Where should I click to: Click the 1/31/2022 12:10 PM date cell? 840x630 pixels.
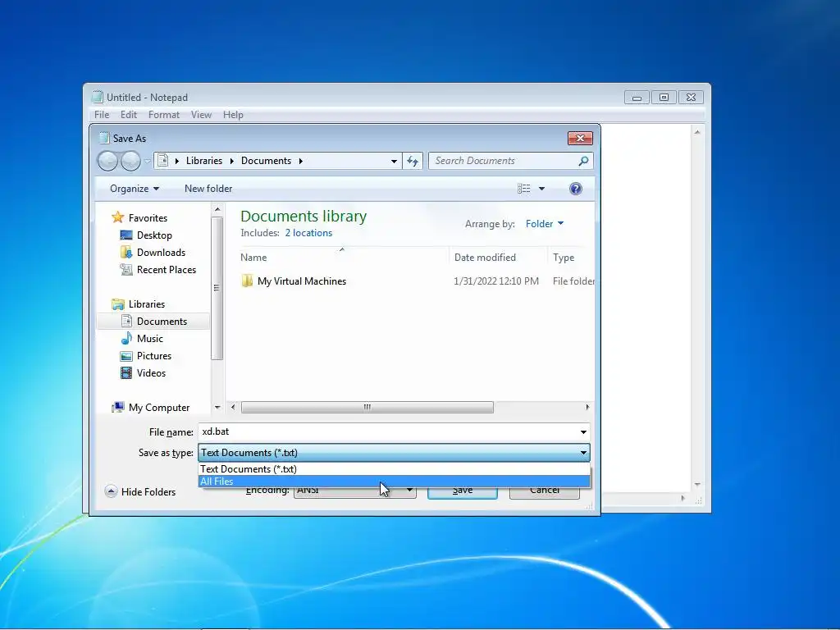[496, 281]
